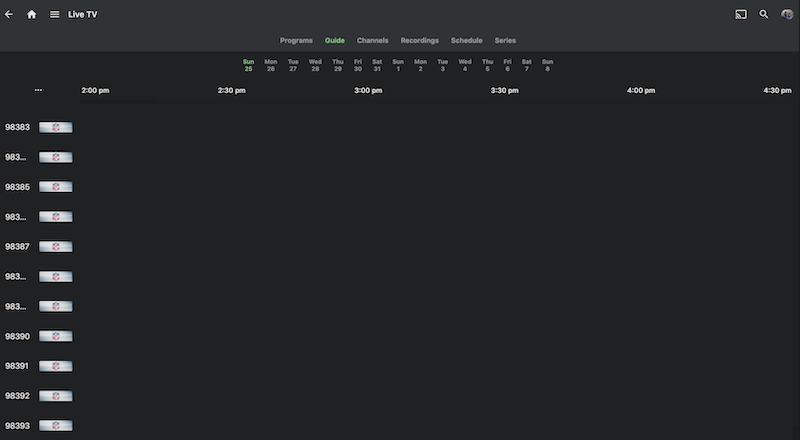Select Thu 29 in date strip

[x=338, y=65]
